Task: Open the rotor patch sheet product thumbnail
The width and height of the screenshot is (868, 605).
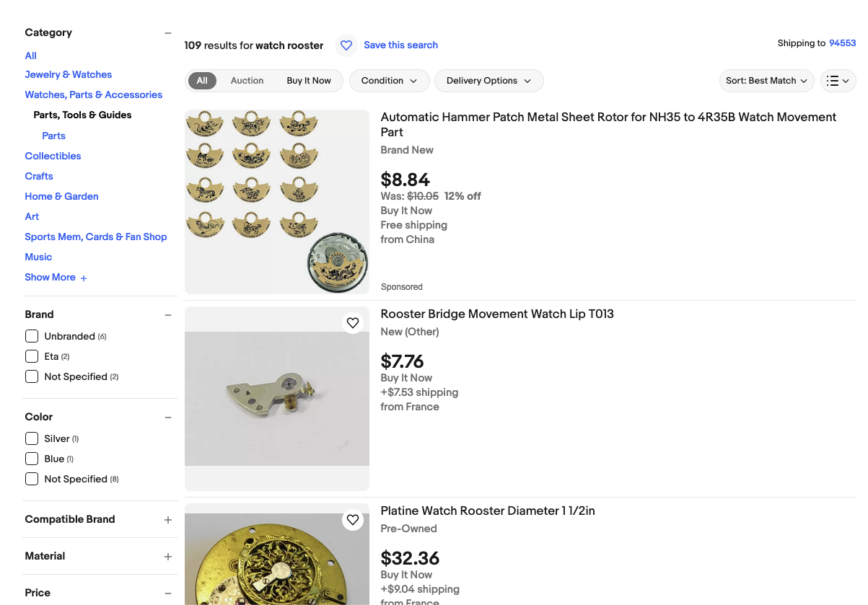Action: (277, 202)
